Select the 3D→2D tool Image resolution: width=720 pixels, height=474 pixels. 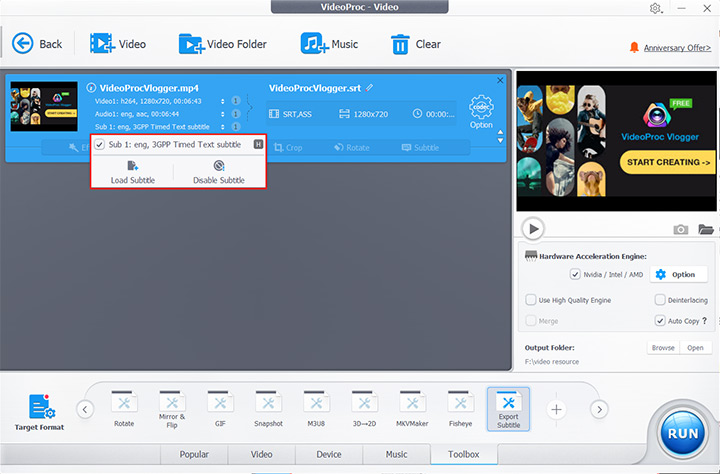click(x=364, y=409)
